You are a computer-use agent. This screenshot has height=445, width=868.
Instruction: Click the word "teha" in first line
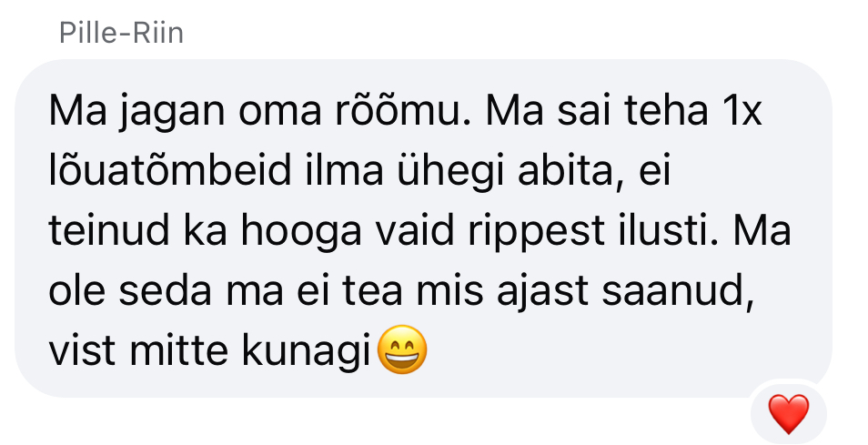(666, 111)
